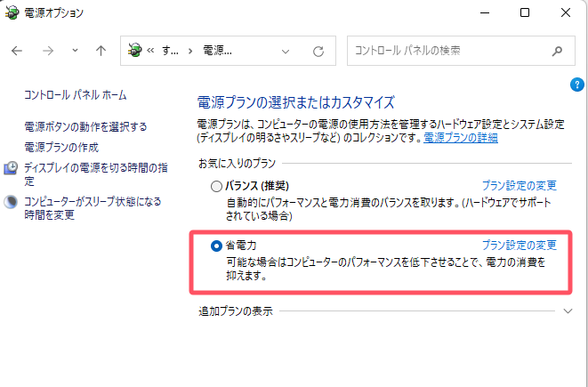The height and width of the screenshot is (387, 588).
Task: Expand address bar history dropdown
Action: pos(286,52)
